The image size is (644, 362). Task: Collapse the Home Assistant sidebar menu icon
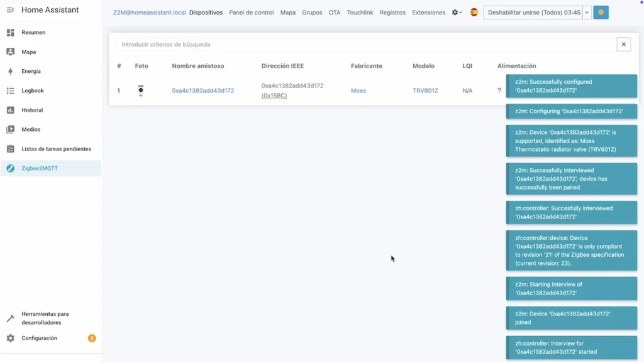pos(10,10)
